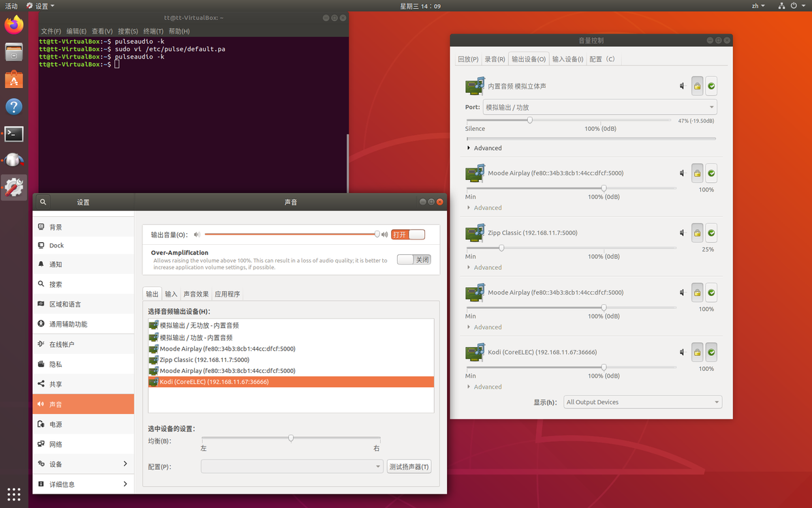Open the 区域和语言 settings panel
812x508 pixels.
click(x=83, y=304)
